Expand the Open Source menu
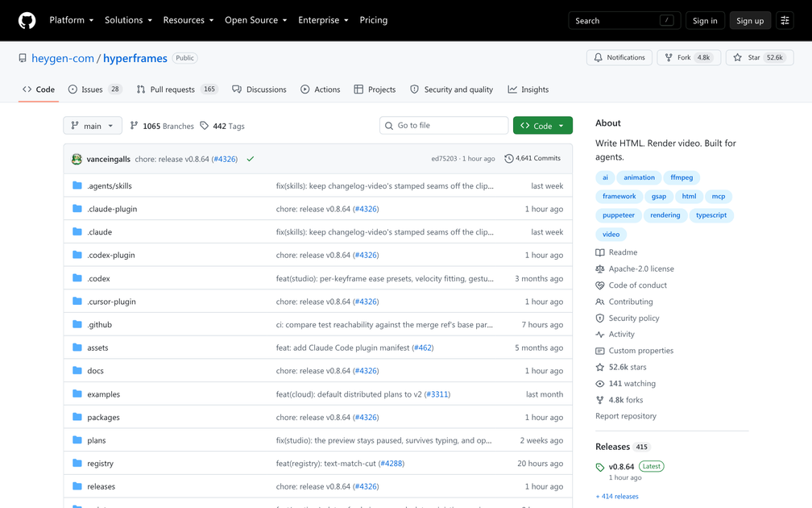The width and height of the screenshot is (812, 508). (256, 20)
